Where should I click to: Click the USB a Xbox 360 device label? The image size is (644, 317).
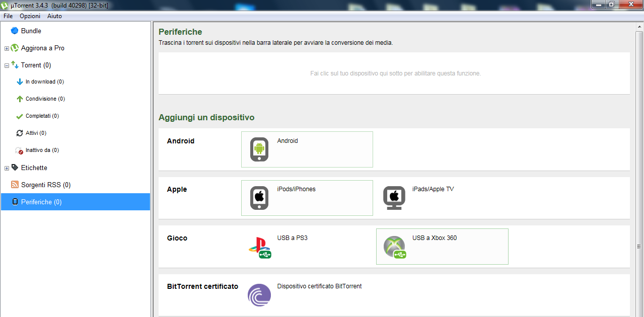[x=435, y=238]
